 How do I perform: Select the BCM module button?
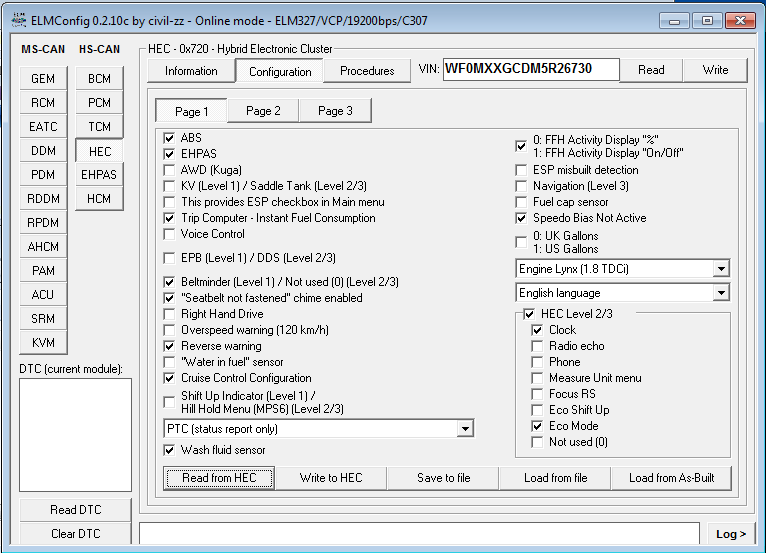(99, 79)
